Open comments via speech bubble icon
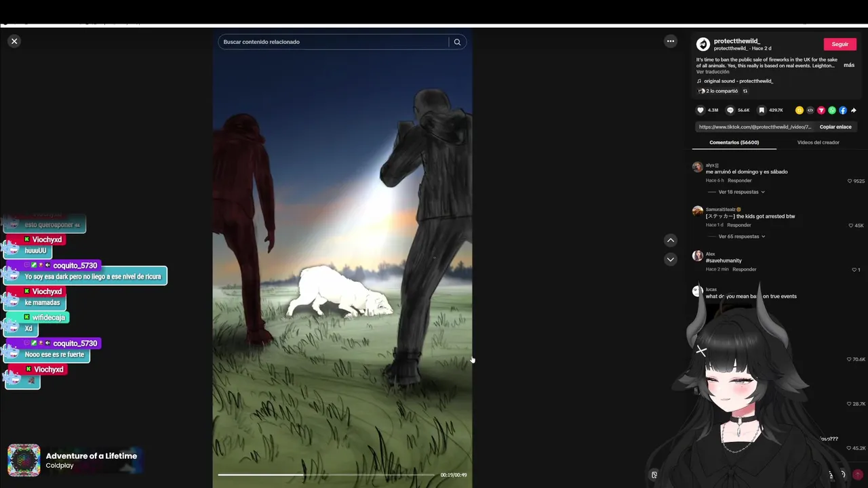Viewport: 868px width, 488px height. (730, 110)
